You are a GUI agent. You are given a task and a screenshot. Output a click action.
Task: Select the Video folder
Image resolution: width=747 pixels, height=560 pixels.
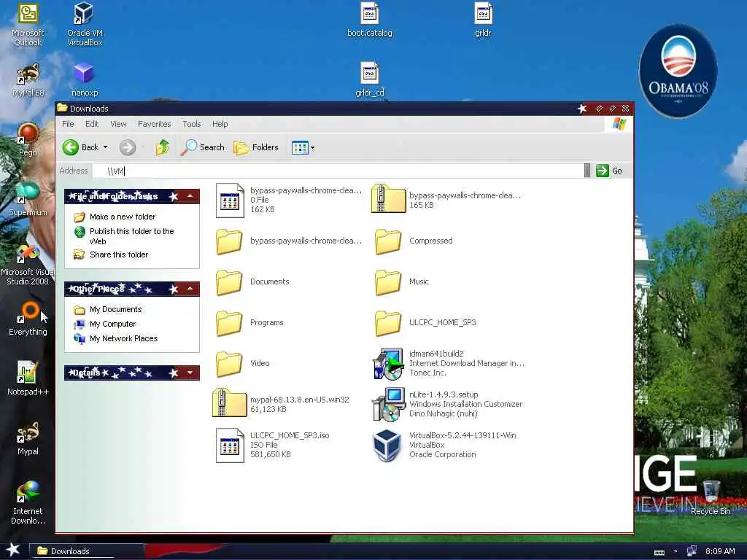243,363
